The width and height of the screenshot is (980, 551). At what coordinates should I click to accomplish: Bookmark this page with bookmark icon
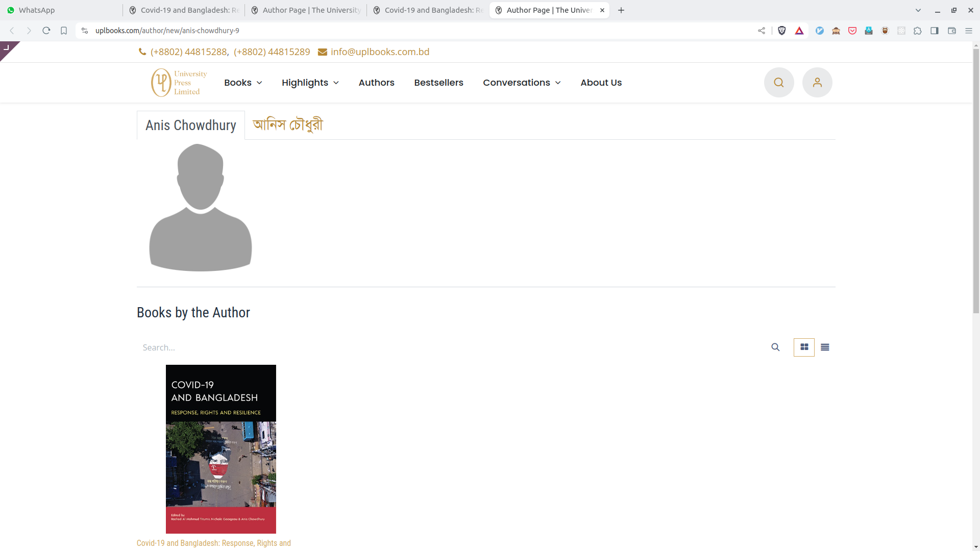[64, 31]
